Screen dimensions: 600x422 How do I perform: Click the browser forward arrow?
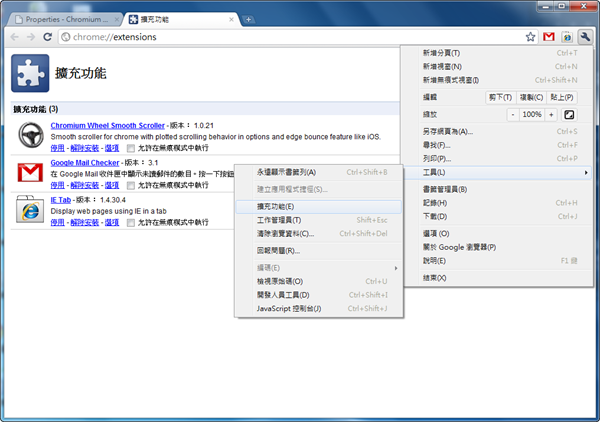pos(31,37)
